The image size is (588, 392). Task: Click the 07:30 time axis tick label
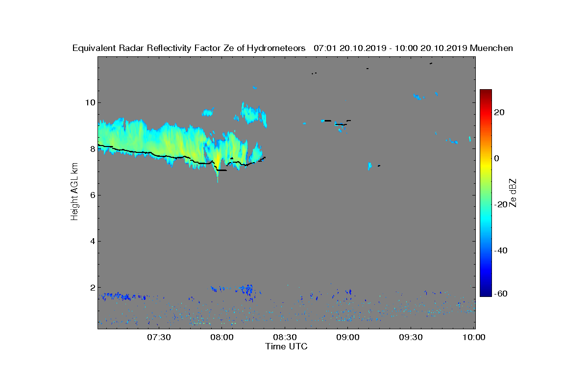158,337
